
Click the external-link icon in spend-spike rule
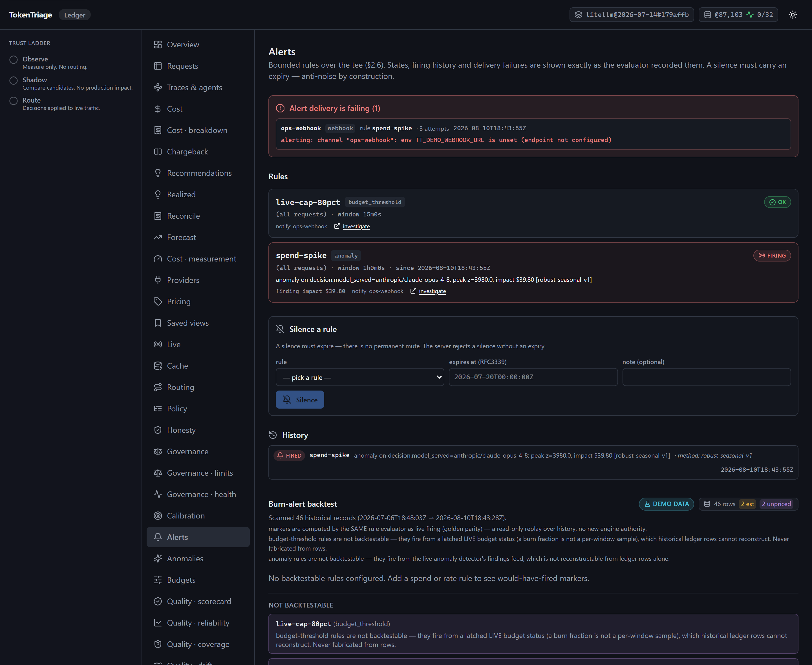coord(413,291)
